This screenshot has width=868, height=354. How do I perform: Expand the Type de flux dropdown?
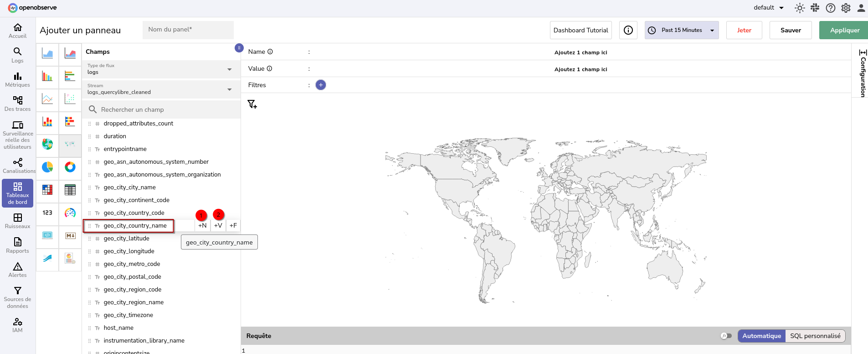click(x=159, y=69)
